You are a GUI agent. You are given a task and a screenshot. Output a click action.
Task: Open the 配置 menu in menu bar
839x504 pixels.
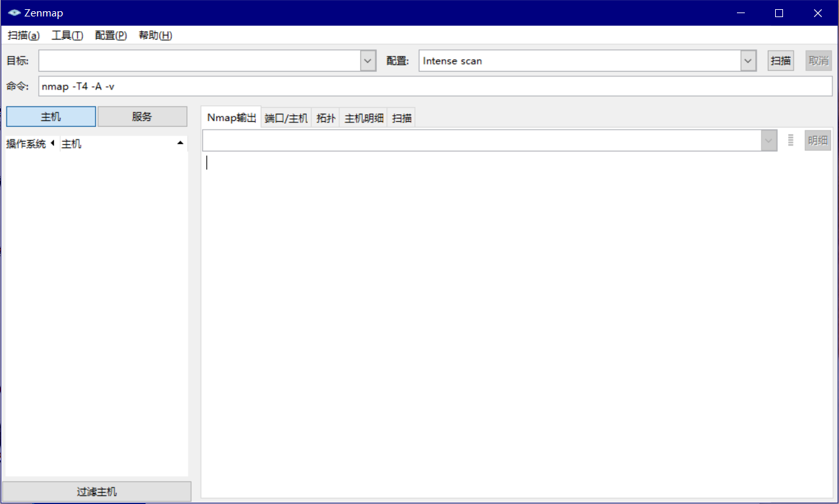[111, 36]
